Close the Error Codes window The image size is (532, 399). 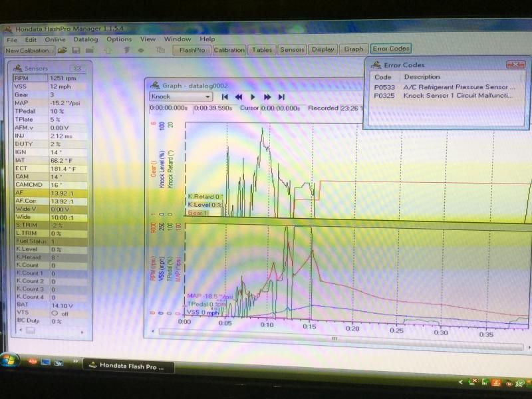515,65
